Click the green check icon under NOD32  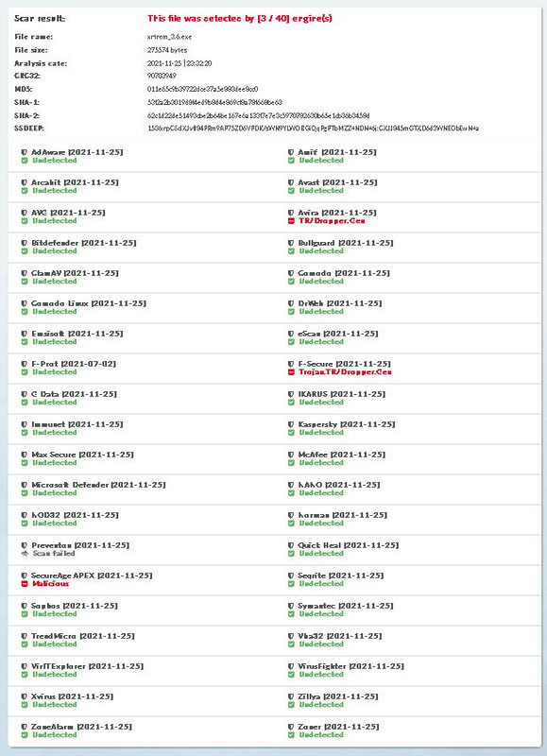25,524
